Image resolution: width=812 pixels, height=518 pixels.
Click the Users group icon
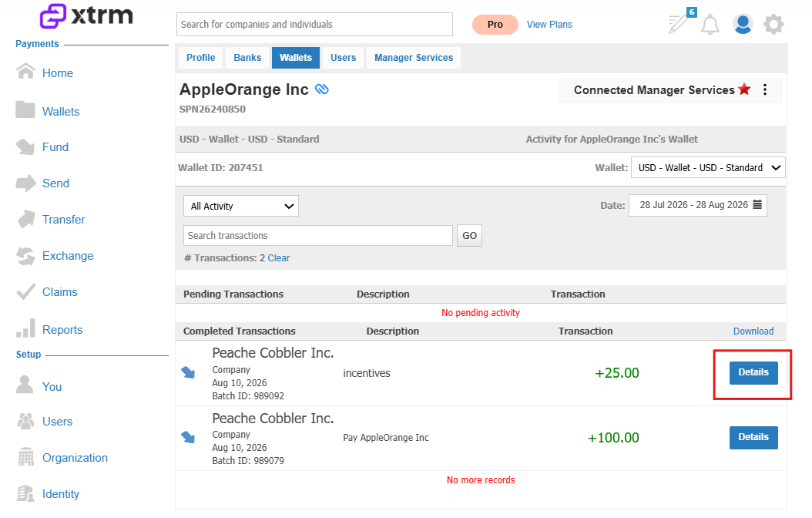pos(25,421)
